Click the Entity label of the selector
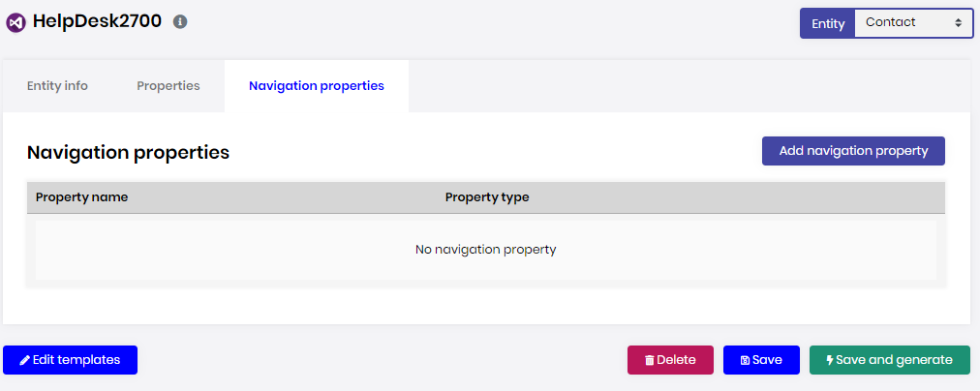980x391 pixels. click(828, 23)
